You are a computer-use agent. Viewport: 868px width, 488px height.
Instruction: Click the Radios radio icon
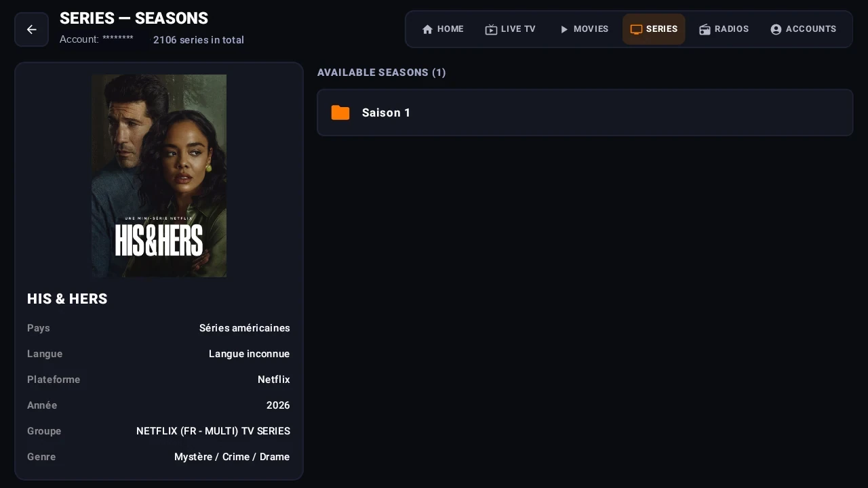click(x=705, y=29)
